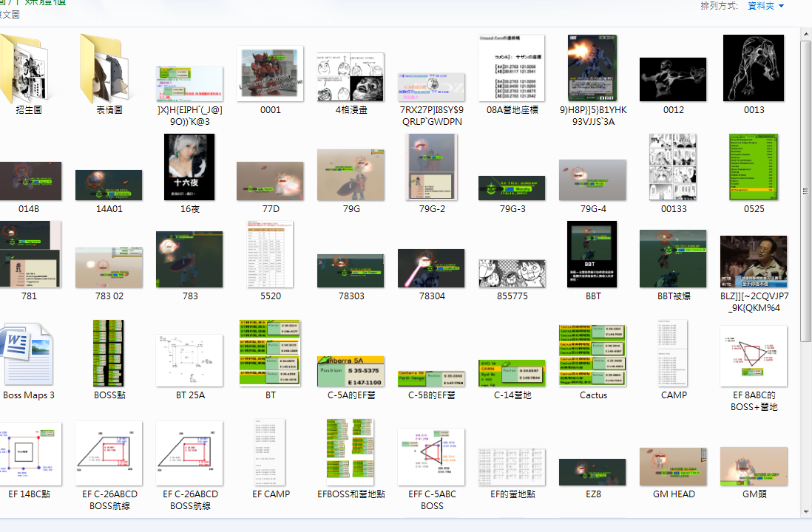Screen dimensions: 812x532
Task: Select the GM頭 image thumbnail
Action: tap(754, 466)
